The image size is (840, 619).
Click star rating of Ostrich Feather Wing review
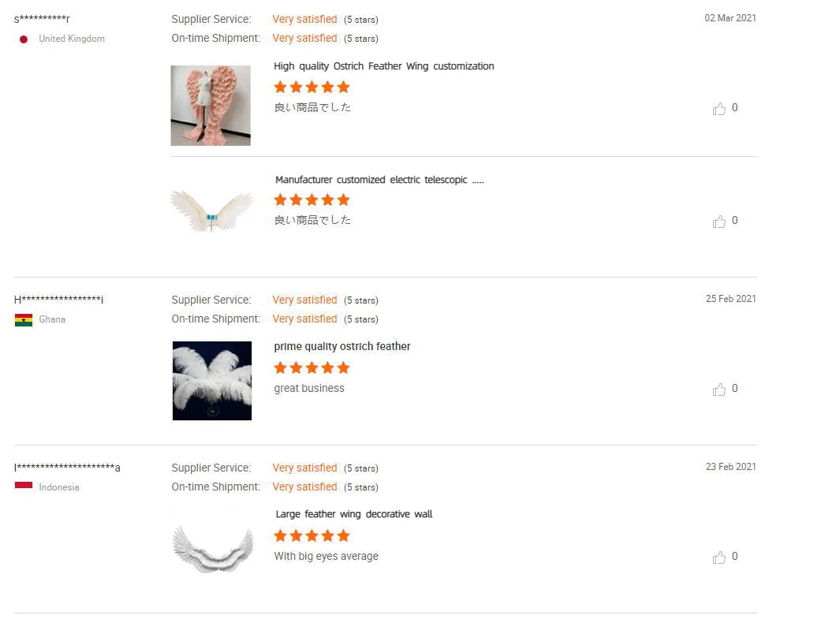(x=312, y=87)
